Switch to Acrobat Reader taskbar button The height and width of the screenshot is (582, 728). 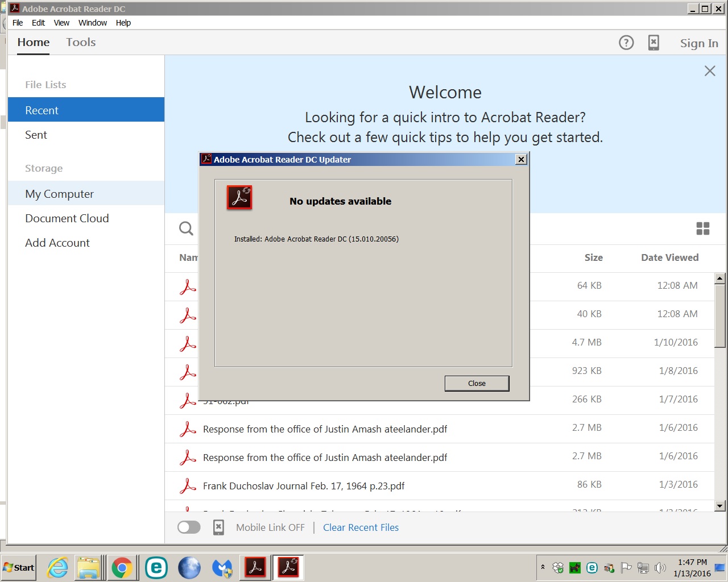pos(255,567)
